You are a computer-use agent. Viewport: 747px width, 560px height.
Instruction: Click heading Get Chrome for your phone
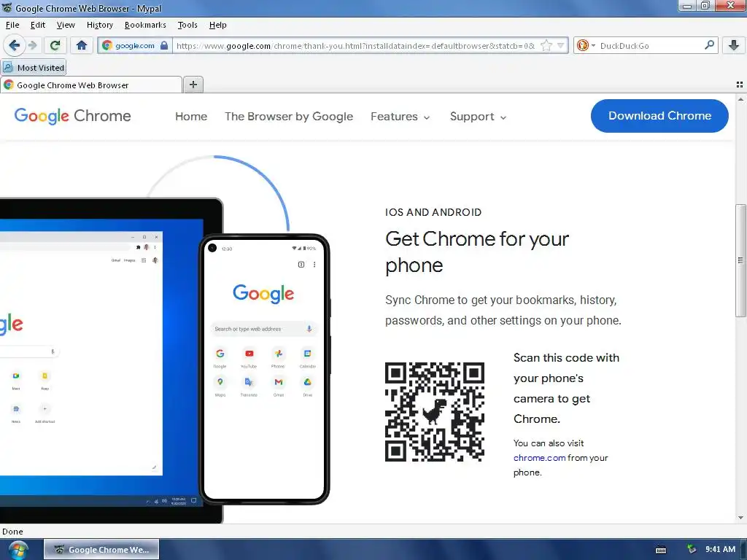[477, 252]
